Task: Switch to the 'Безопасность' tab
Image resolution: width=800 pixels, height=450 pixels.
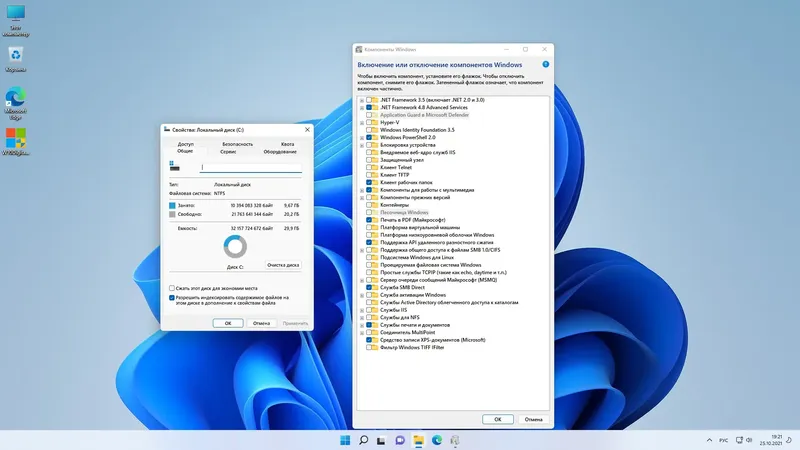Action: click(237, 144)
